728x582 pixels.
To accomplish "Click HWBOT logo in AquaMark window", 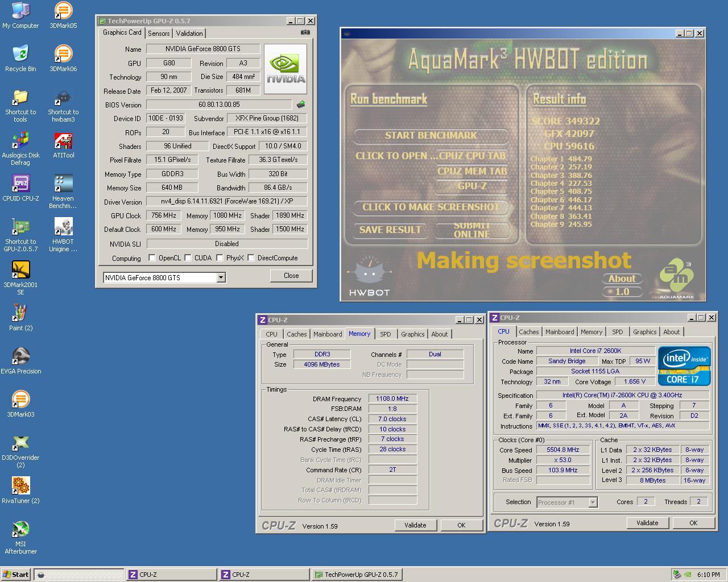I will 369,277.
